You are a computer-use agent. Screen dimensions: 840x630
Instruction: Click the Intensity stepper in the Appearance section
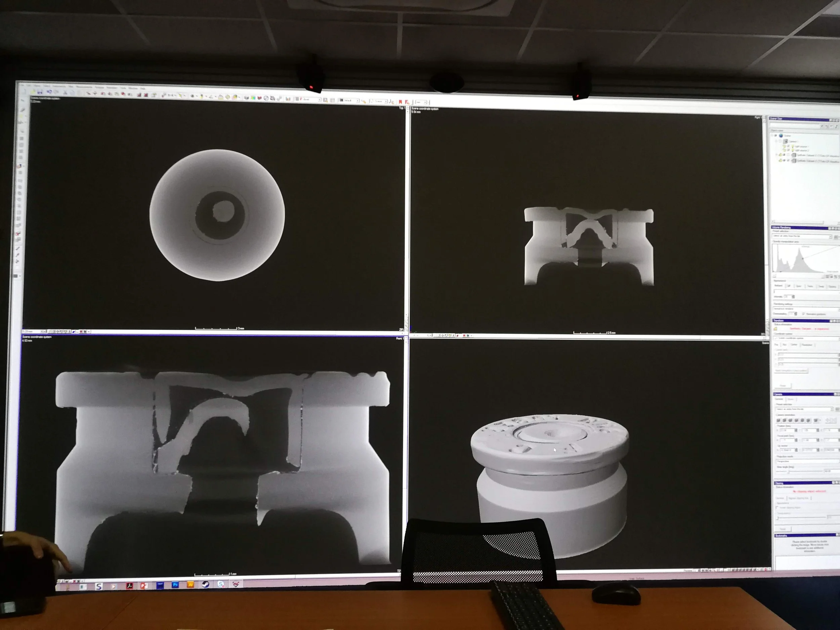click(793, 297)
